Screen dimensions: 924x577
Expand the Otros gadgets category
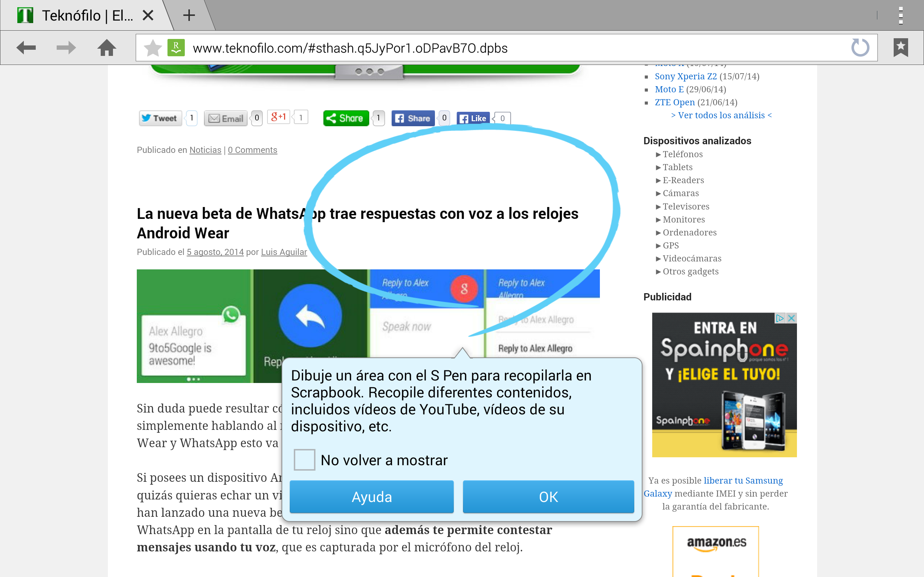pyautogui.click(x=690, y=271)
